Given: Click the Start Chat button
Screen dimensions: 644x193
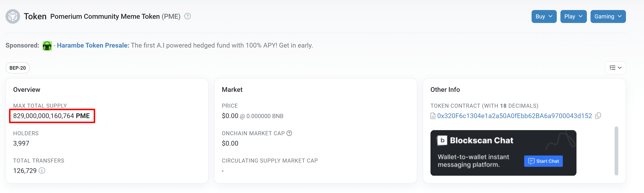Looking at the screenshot, I should point(543,161).
